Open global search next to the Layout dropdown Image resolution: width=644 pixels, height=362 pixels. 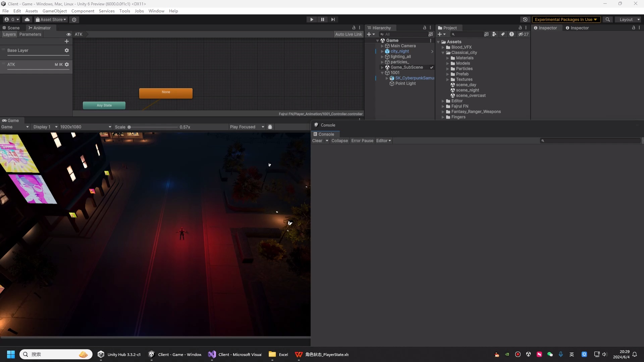click(608, 19)
